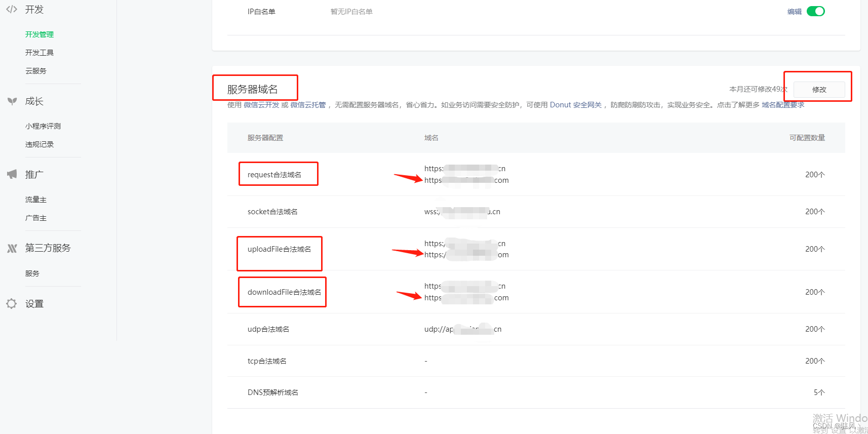Click the wss domain in the socket row

click(462, 212)
